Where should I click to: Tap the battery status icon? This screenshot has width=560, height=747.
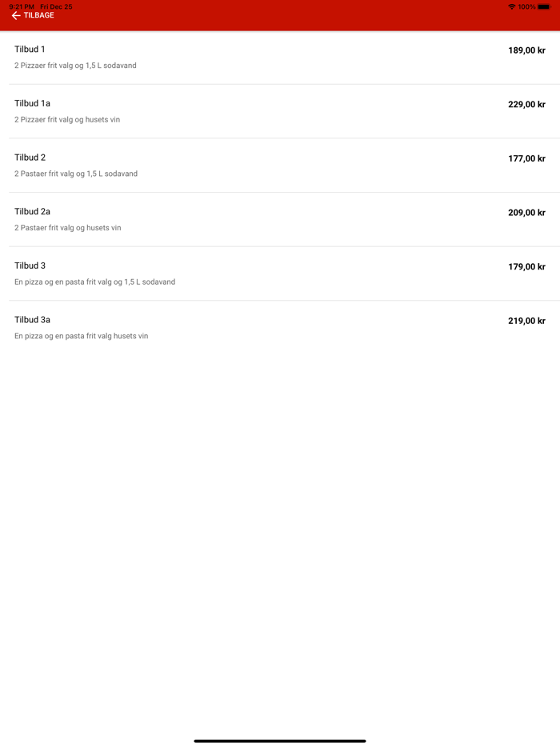(544, 7)
